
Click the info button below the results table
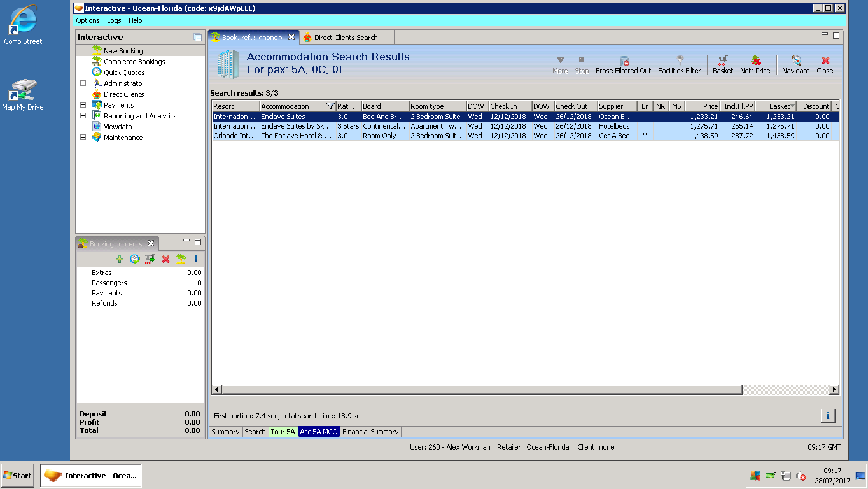click(828, 416)
